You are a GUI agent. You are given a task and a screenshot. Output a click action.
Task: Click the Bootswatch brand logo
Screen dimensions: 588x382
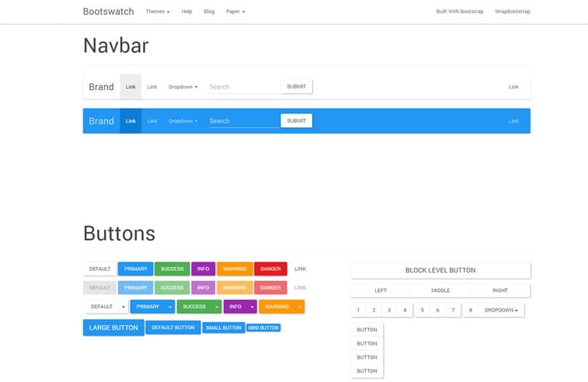108,12
